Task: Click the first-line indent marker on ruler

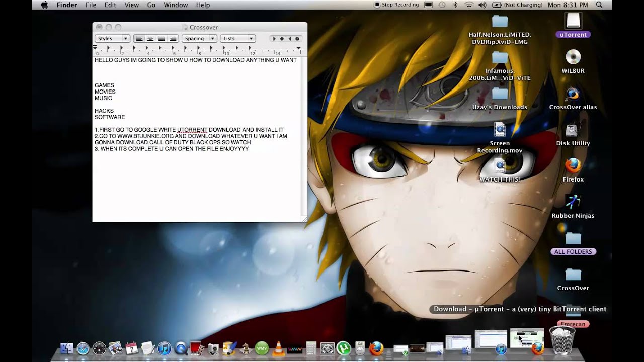Action: pyautogui.click(x=95, y=47)
